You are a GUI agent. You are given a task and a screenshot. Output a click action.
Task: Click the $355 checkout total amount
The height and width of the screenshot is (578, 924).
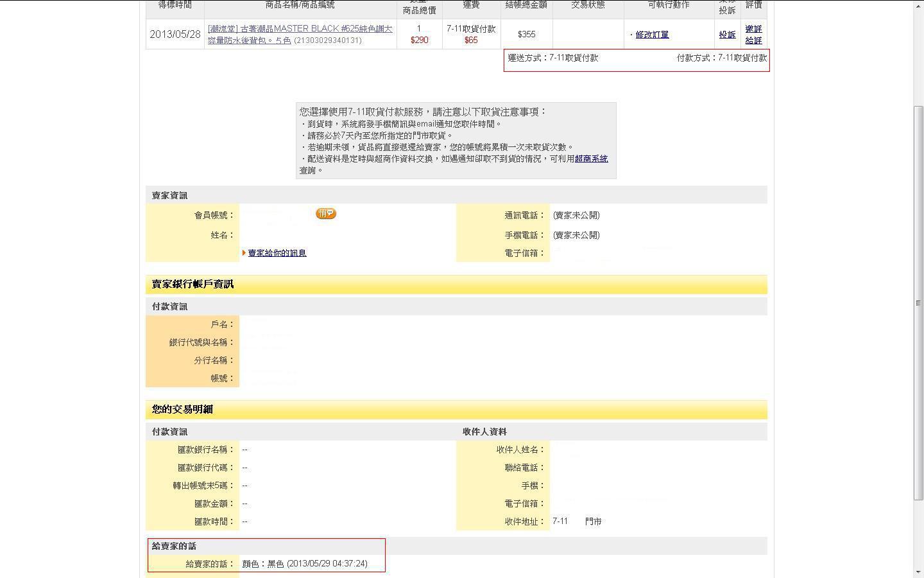click(x=526, y=34)
